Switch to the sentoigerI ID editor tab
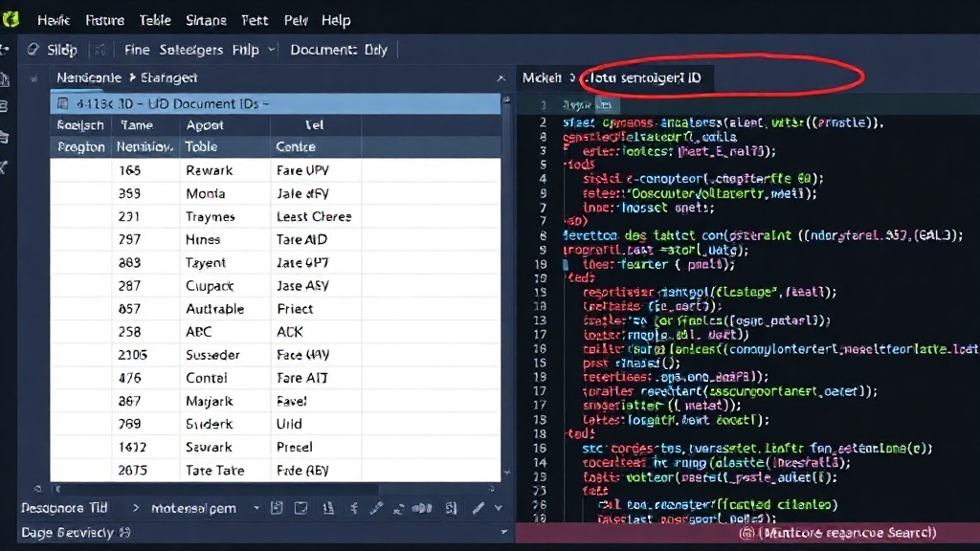Viewport: 980px width, 551px height. coord(644,78)
